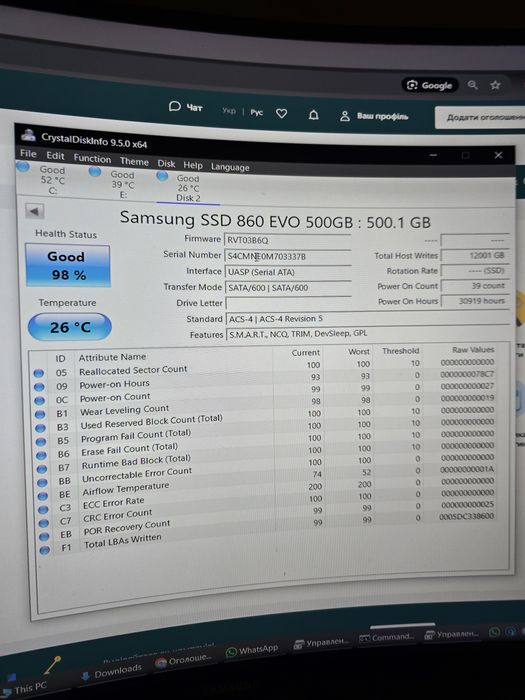Click the Features field with S.M.A.R.T.

[x=368, y=333]
